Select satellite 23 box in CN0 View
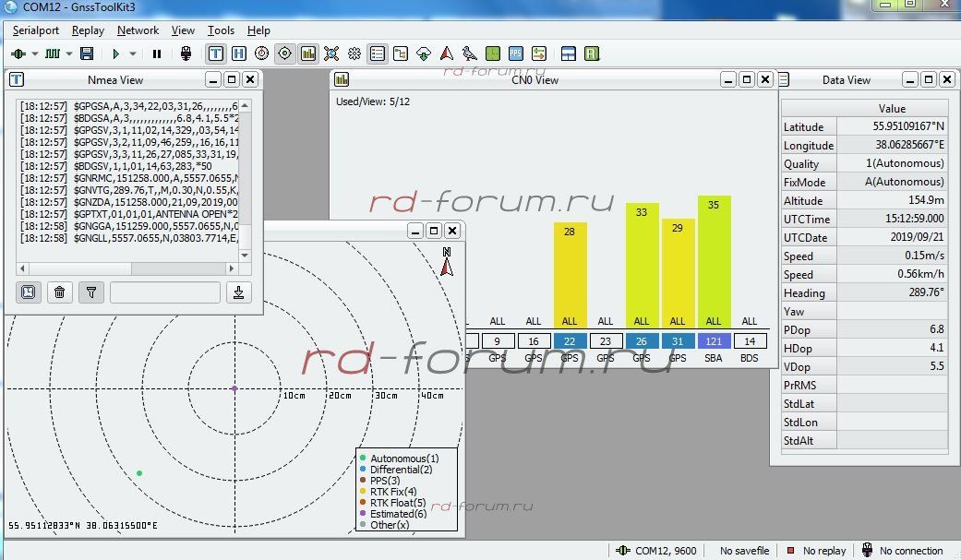The width and height of the screenshot is (961, 560). (x=606, y=341)
